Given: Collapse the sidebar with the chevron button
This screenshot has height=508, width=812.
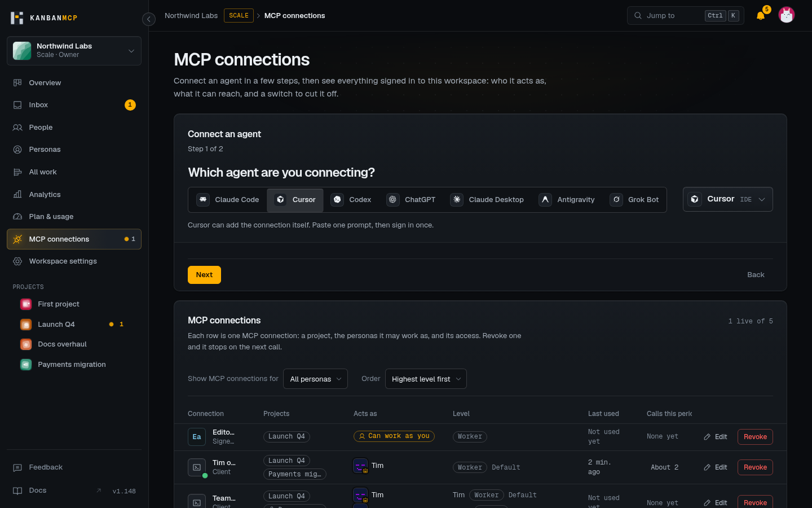Looking at the screenshot, I should 149,19.
